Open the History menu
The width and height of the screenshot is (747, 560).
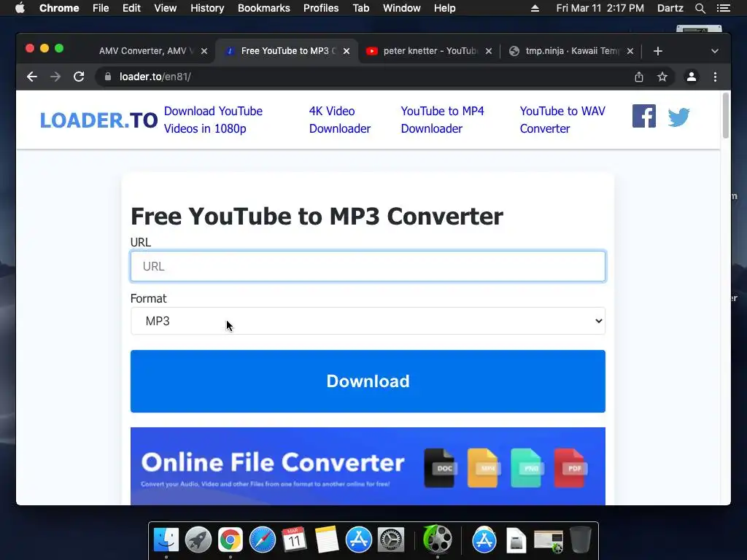tap(206, 8)
